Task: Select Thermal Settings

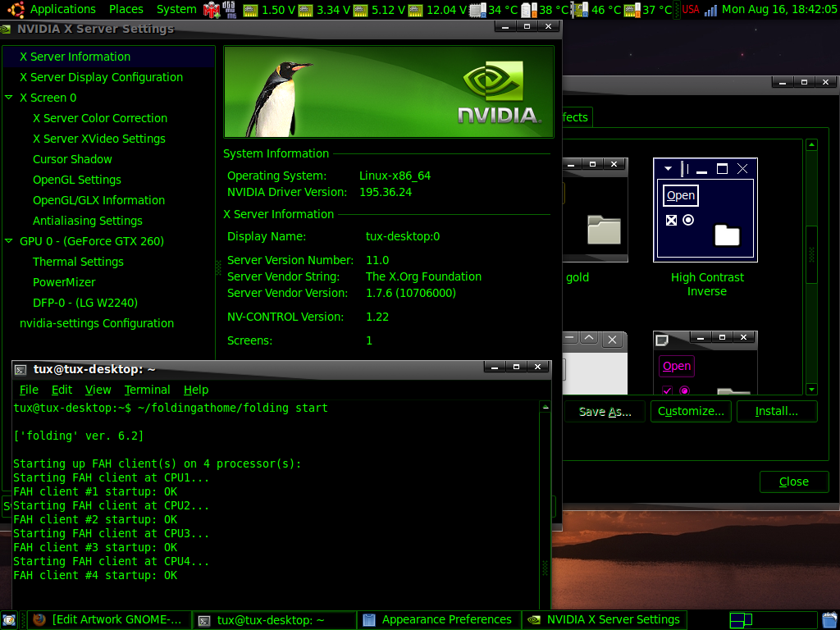Action: pyautogui.click(x=78, y=262)
